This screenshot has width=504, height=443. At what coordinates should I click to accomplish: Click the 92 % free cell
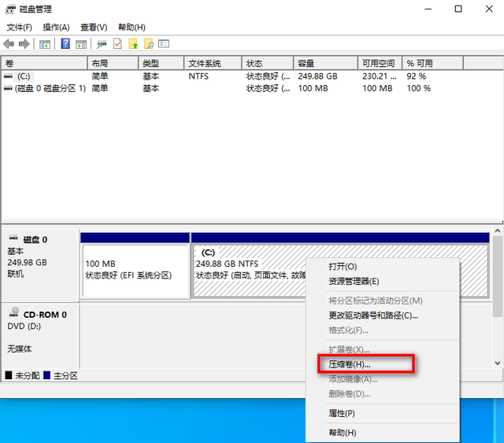tap(417, 76)
